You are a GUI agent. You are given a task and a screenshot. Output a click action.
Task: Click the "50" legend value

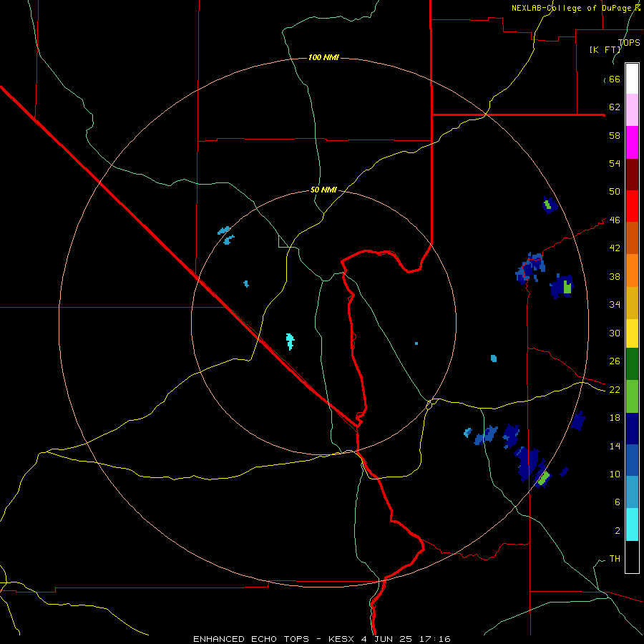(x=615, y=192)
